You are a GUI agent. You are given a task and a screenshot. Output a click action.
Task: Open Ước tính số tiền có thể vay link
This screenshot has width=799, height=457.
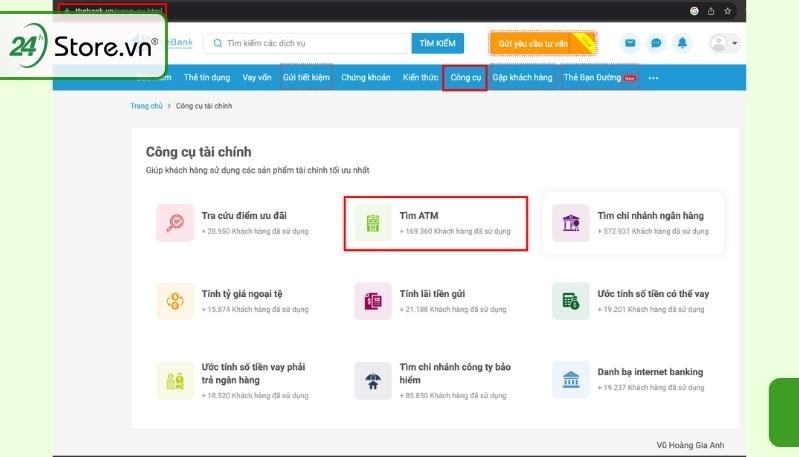(653, 294)
